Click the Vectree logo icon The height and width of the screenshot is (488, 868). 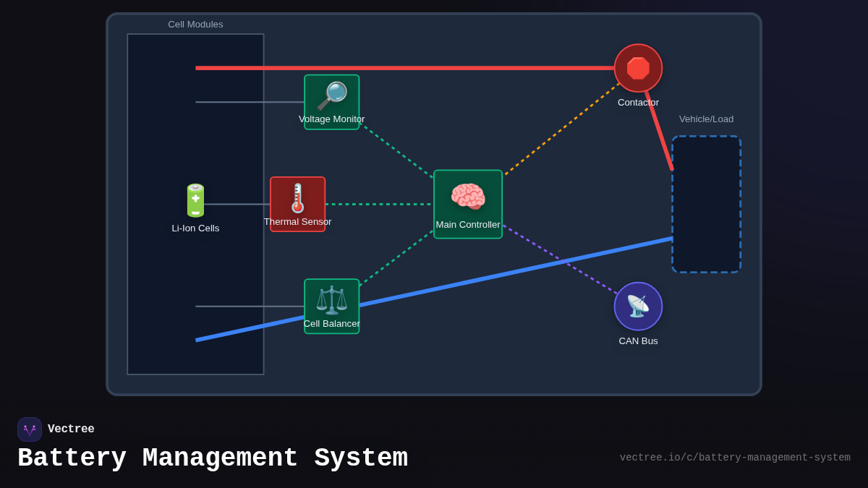point(30,429)
